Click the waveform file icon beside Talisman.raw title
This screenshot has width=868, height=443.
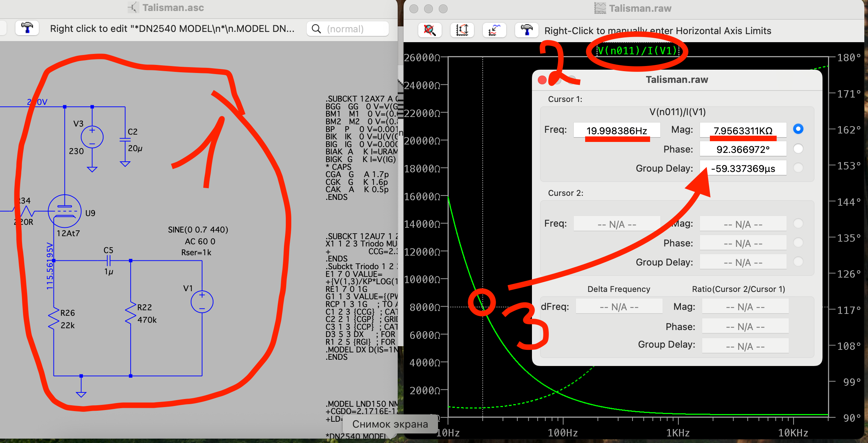pyautogui.click(x=600, y=8)
